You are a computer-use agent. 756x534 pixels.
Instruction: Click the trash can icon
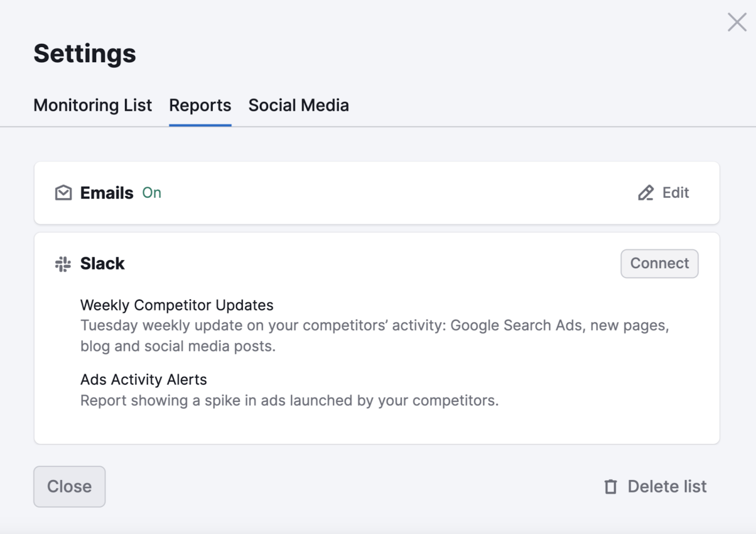pyautogui.click(x=610, y=486)
